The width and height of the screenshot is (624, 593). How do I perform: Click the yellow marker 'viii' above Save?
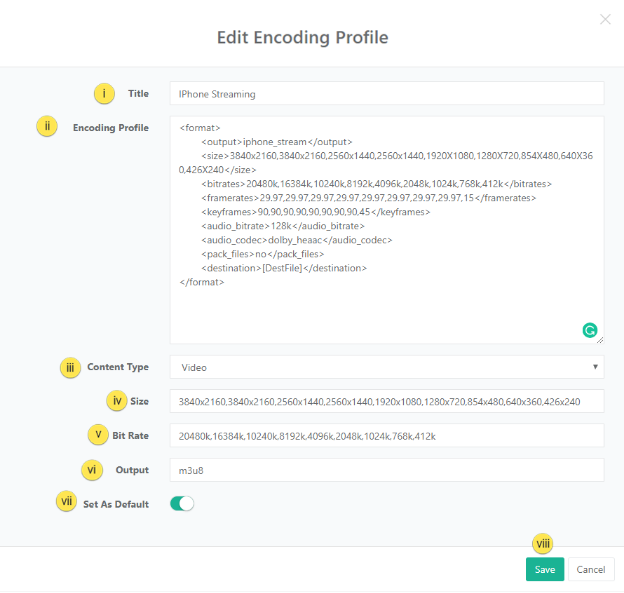544,544
